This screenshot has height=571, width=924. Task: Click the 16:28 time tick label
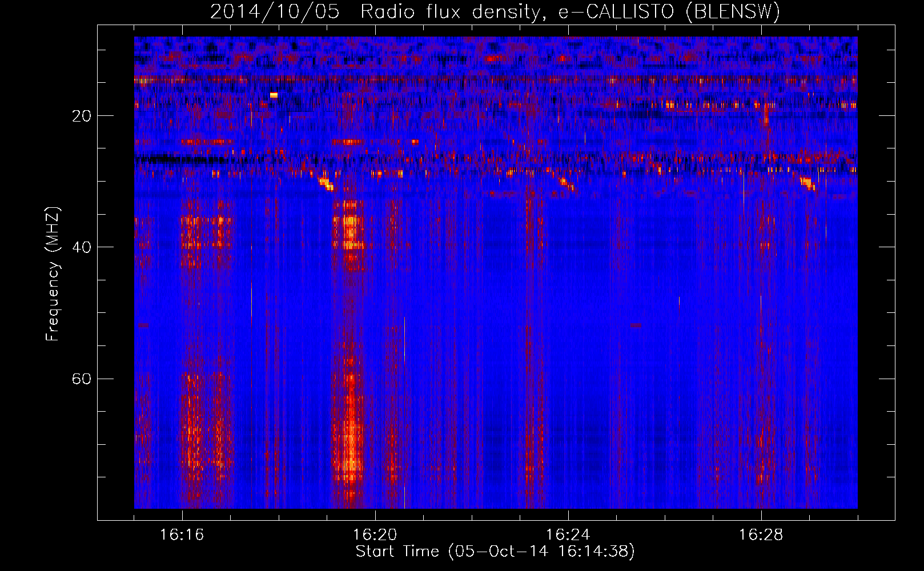tap(761, 535)
